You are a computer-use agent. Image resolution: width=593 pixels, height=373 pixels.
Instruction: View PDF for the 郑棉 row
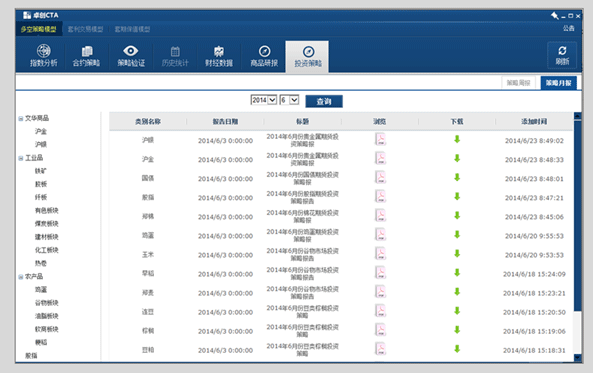tap(380, 216)
